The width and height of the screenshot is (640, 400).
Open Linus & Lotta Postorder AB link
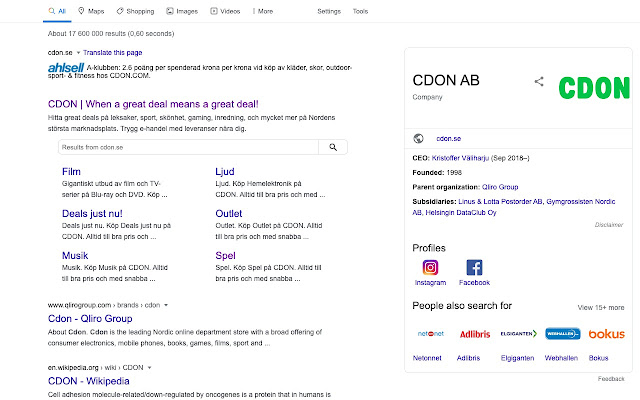click(x=500, y=202)
